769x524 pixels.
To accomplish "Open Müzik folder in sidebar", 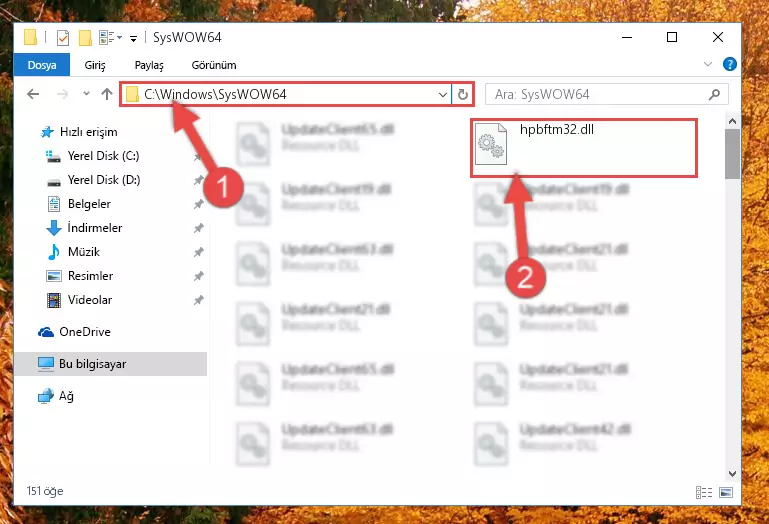I will [x=73, y=252].
